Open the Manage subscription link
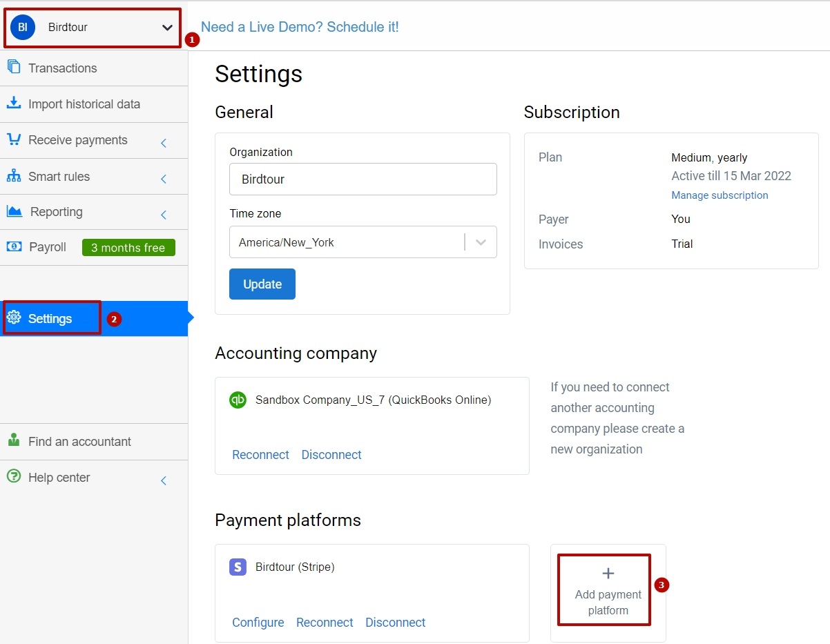Screen dimensions: 830x644 [720, 195]
